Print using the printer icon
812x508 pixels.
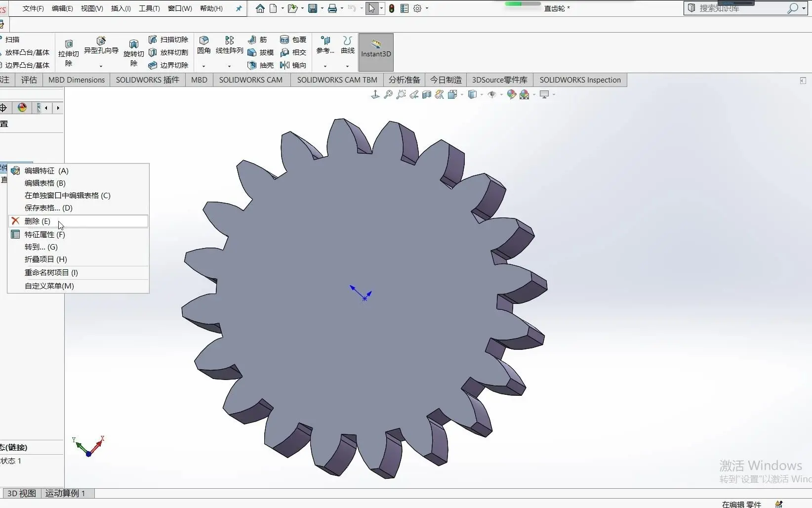click(332, 8)
